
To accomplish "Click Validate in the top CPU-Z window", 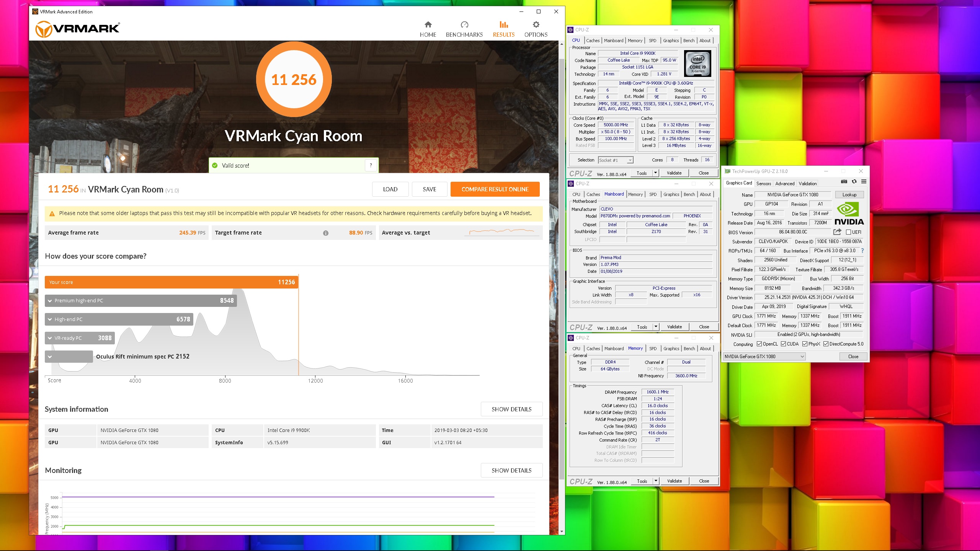I will coord(674,173).
